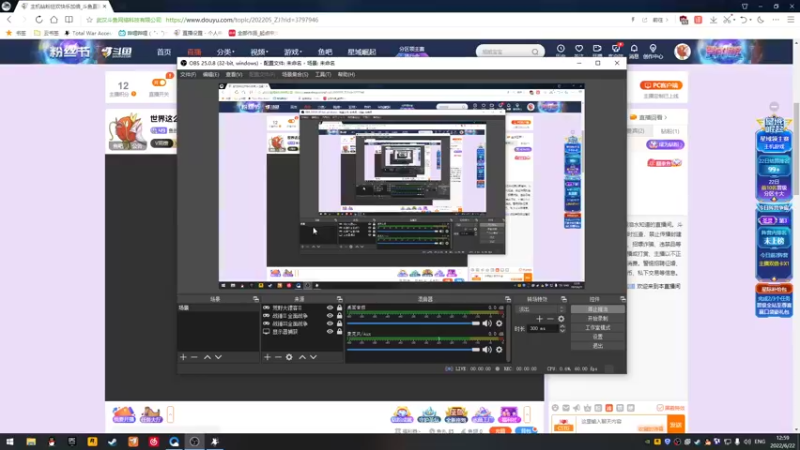Remove selected scene with the minus icon
The width and height of the screenshot is (800, 450).
(x=194, y=357)
